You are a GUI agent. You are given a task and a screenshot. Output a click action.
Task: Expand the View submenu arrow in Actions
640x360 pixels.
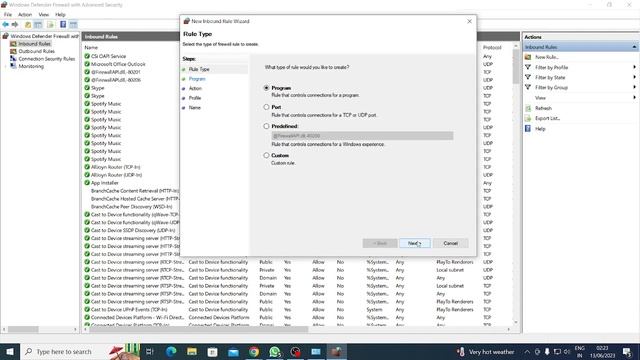pos(634,98)
